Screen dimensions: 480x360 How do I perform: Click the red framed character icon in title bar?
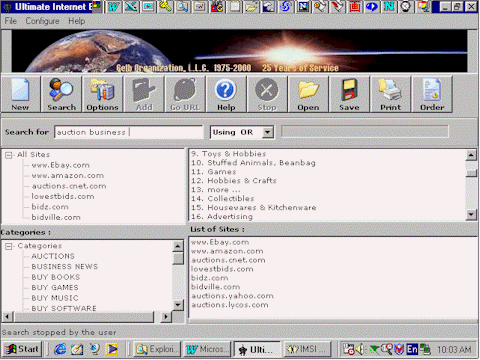(x=354, y=6)
